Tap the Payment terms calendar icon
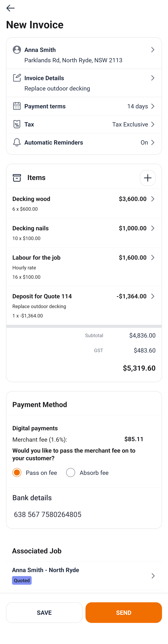168x644 pixels. click(x=17, y=106)
